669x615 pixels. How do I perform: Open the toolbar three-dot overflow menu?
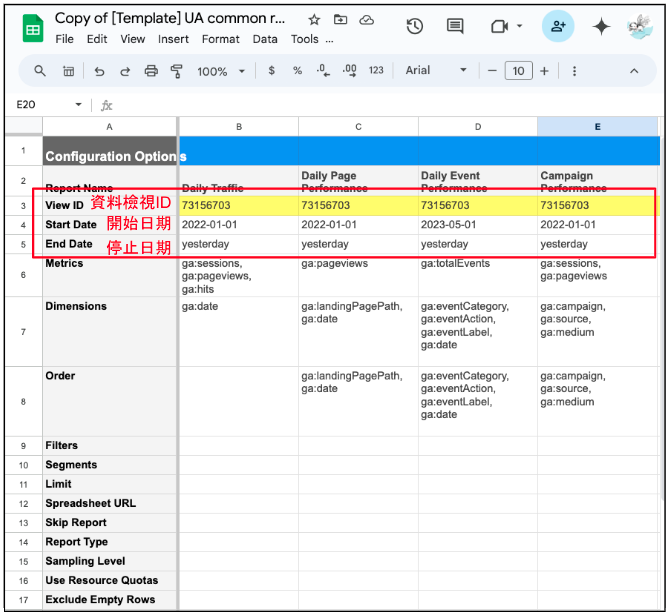(x=574, y=71)
